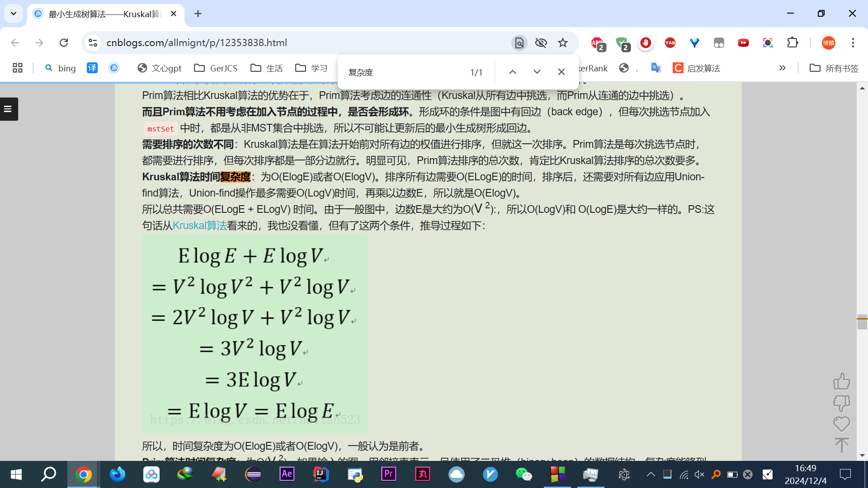The height and width of the screenshot is (488, 868).
Task: Click the back-to-top arrow icon
Action: pos(841,445)
